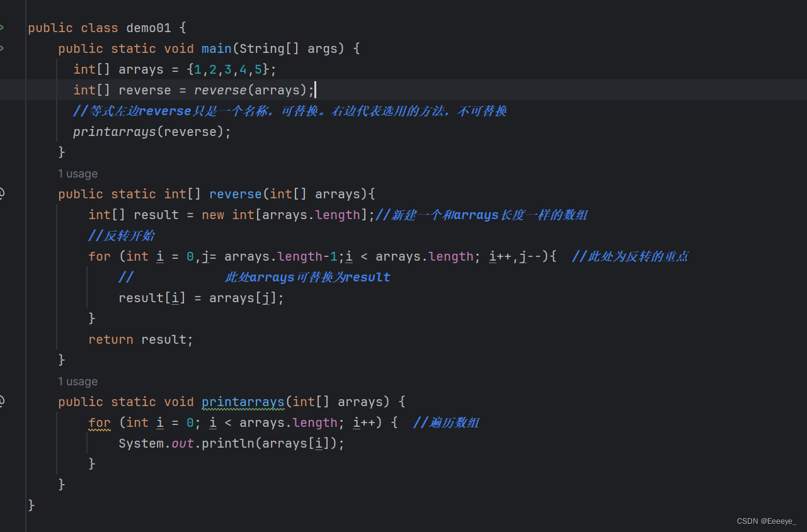The image size is (807, 532).
Task: Click the comment starting with 等式左边reverse
Action: tap(290, 111)
